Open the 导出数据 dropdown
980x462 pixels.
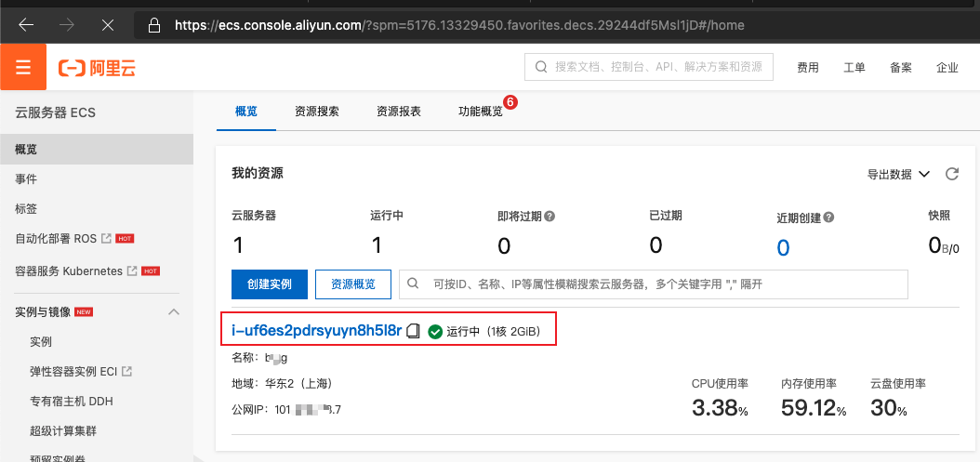(x=899, y=175)
